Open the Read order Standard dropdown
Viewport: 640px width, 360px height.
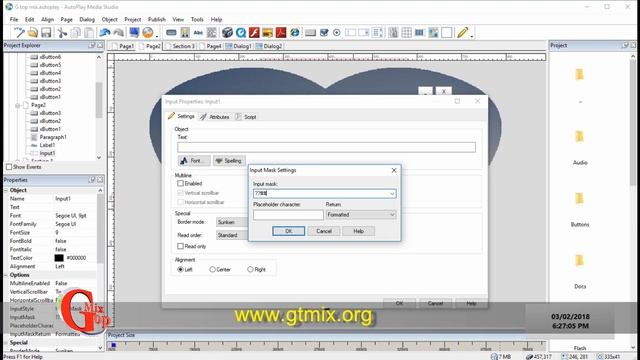click(x=232, y=235)
